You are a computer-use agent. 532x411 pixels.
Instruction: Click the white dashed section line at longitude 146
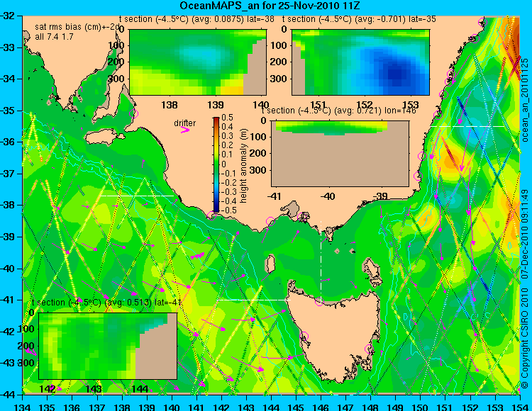[x=321, y=261]
